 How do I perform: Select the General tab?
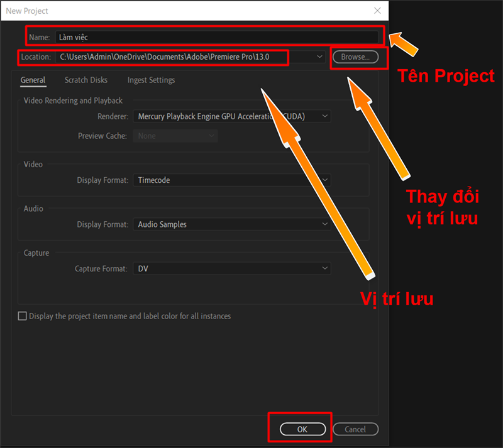coord(33,80)
